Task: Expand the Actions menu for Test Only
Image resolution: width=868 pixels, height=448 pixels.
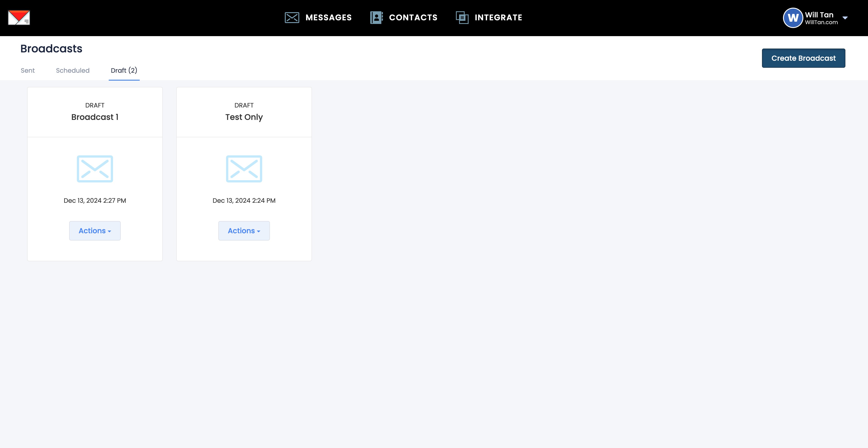Action: (244, 231)
